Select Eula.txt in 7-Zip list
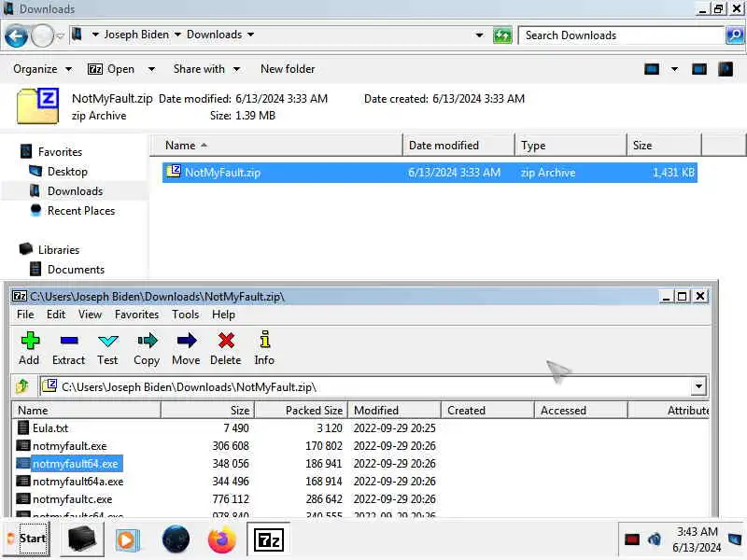 pyautogui.click(x=50, y=428)
